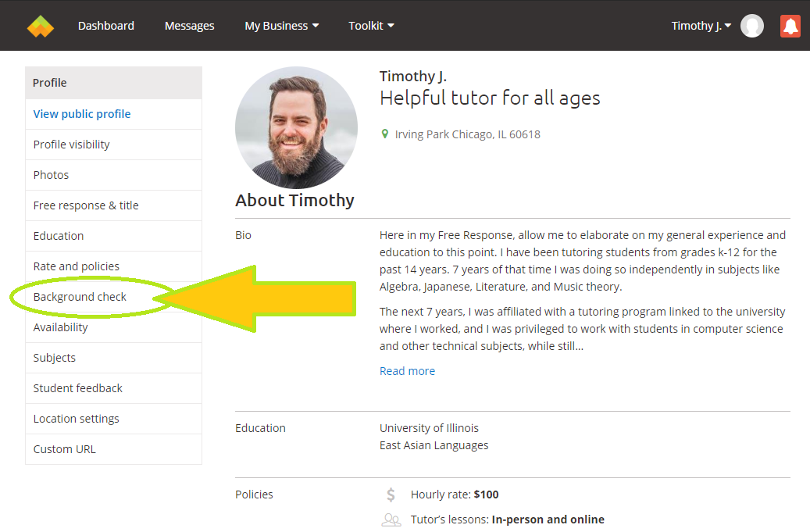Click the 'Helpful tutor for all ages' title
This screenshot has width=810, height=532.
[490, 98]
